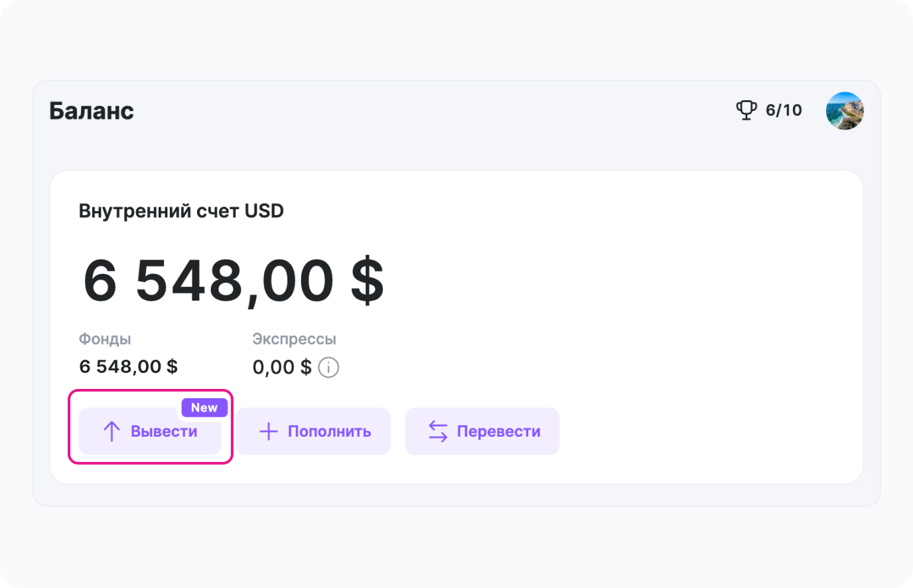Click the Внутренний счет USD title

pos(181,211)
